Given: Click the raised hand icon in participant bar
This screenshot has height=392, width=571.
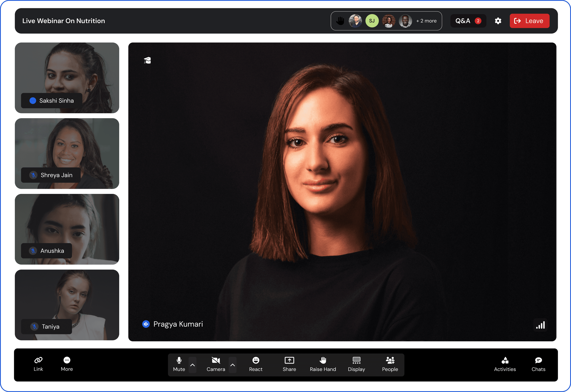Looking at the screenshot, I should (340, 21).
